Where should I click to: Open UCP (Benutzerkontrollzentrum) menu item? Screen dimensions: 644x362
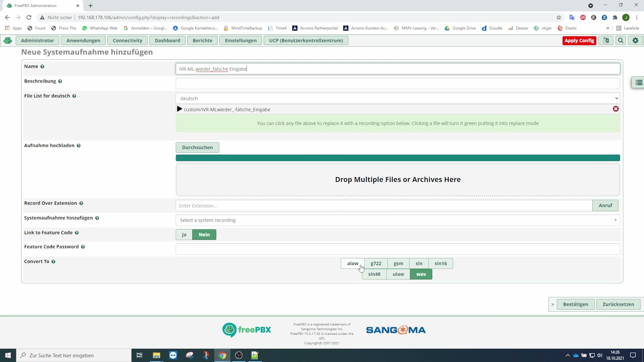click(306, 40)
